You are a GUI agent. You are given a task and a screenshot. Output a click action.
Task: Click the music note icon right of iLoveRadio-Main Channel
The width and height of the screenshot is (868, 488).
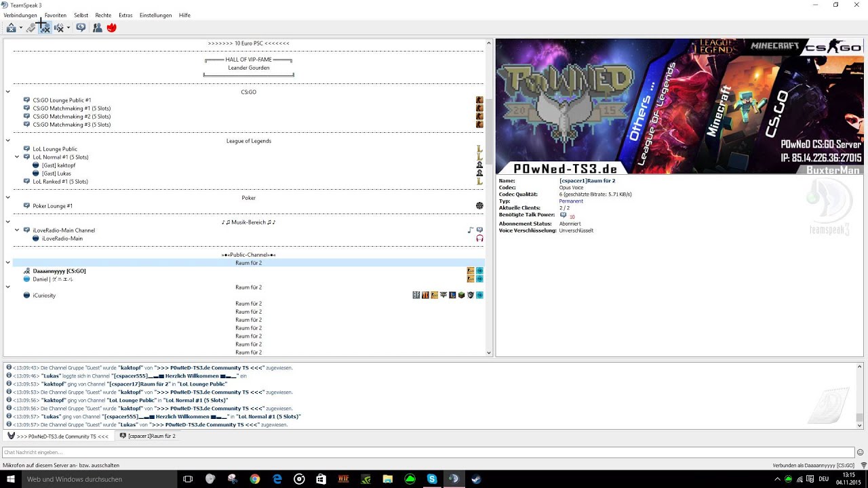(x=471, y=230)
